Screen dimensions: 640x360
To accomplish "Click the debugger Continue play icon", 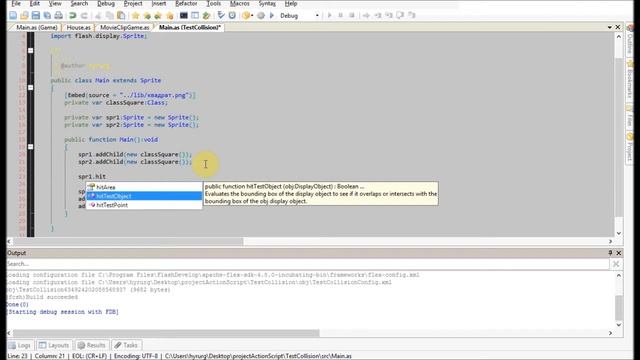I will coord(329,16).
